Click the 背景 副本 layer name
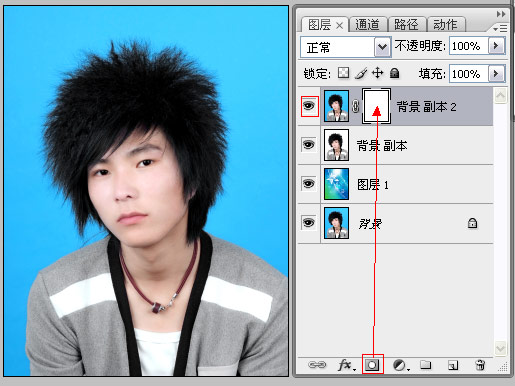The width and height of the screenshot is (515, 386). click(x=382, y=146)
